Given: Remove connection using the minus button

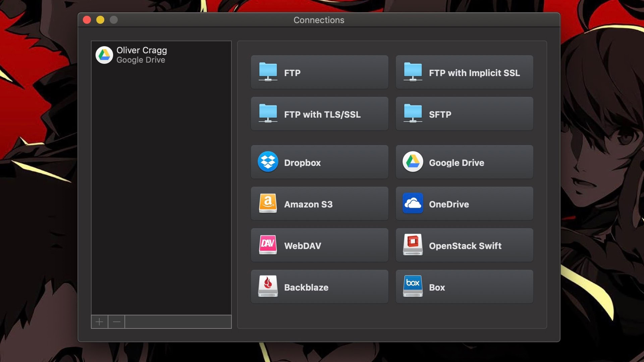Looking at the screenshot, I should click(x=116, y=322).
